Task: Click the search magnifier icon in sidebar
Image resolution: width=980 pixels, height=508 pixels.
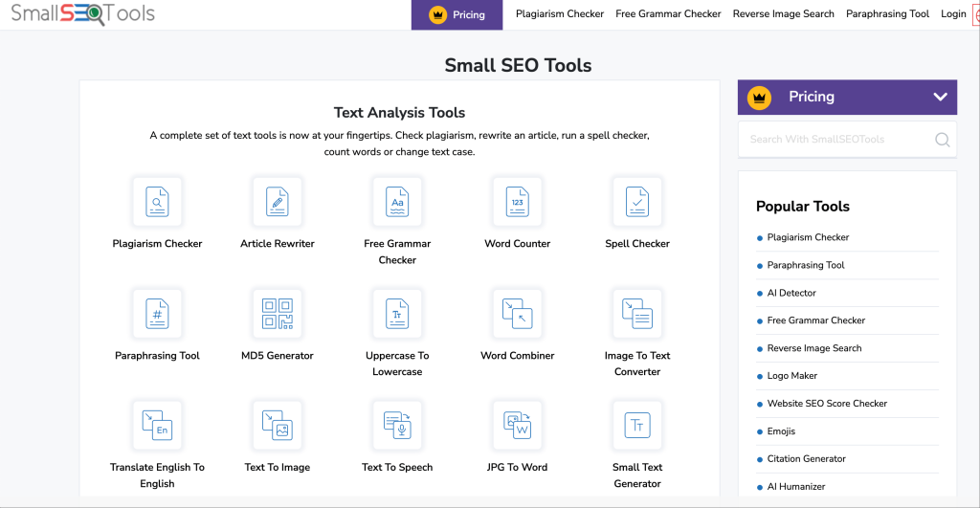Action: tap(942, 140)
